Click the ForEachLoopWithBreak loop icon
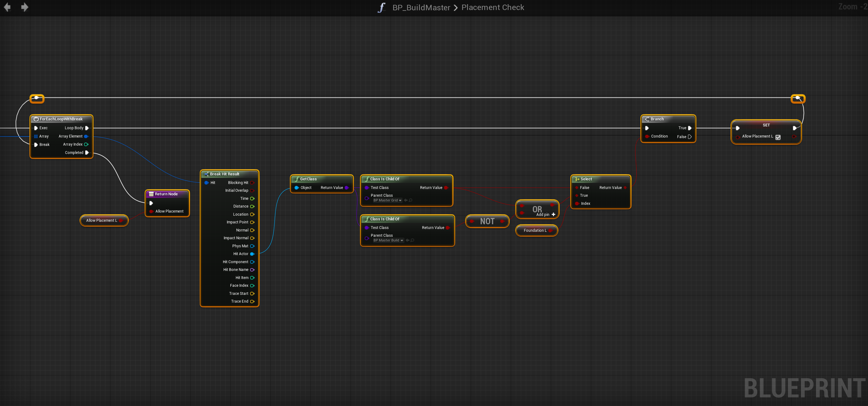This screenshot has width=868, height=406. pyautogui.click(x=36, y=119)
